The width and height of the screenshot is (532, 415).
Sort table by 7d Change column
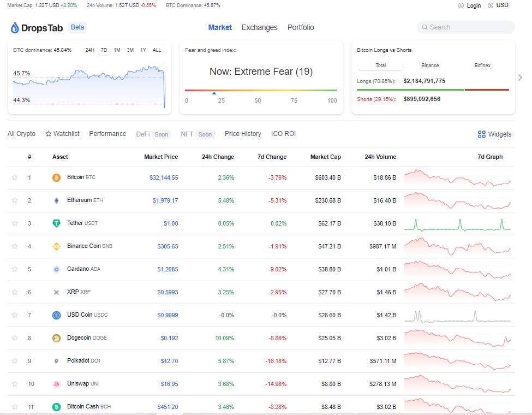coord(272,157)
